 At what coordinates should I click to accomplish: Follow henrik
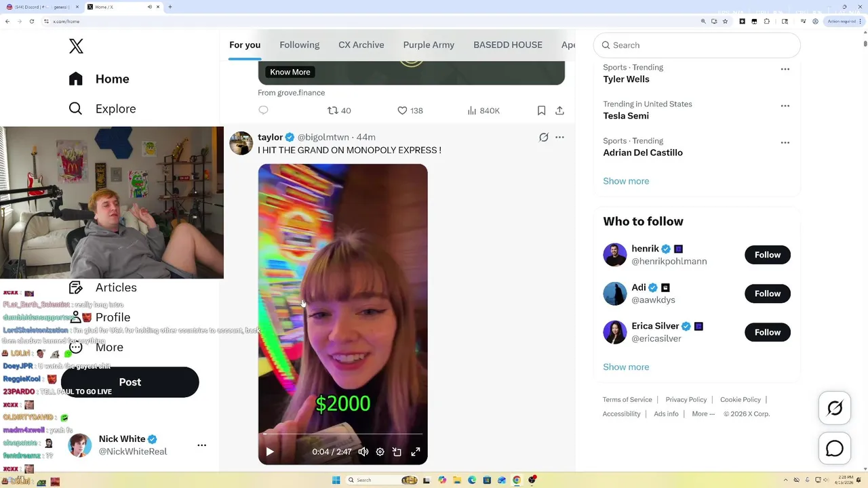click(x=768, y=255)
